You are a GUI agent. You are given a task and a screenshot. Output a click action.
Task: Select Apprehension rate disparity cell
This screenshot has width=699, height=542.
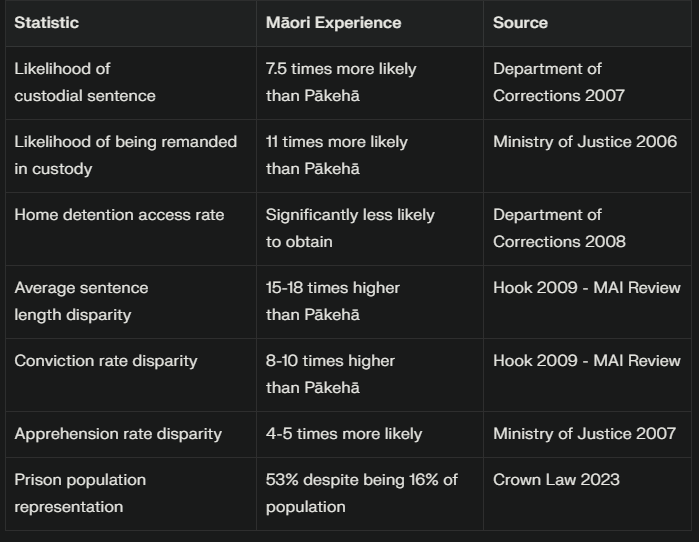pyautogui.click(x=118, y=434)
